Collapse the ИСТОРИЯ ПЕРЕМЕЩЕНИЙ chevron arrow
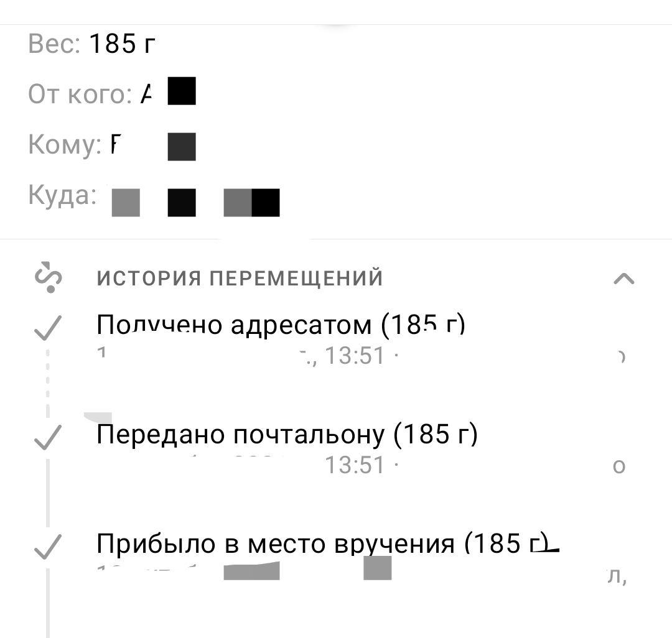The width and height of the screenshot is (672, 638). click(x=623, y=279)
